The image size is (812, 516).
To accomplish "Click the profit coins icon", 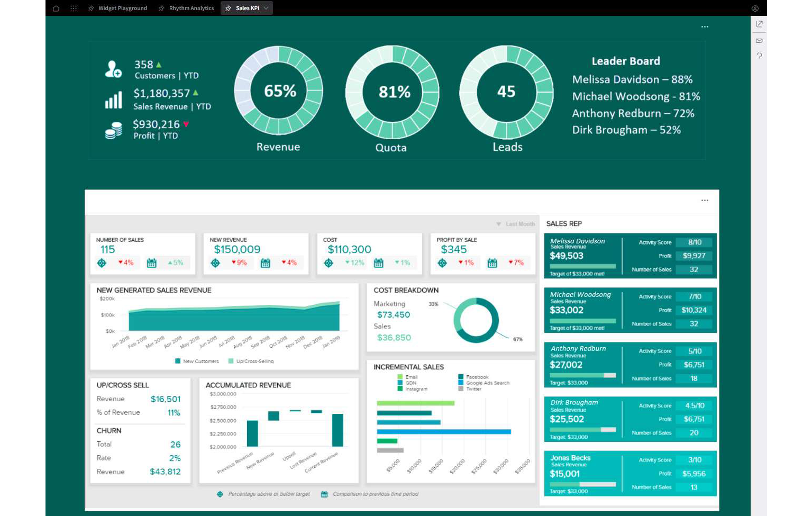I will coord(113,130).
